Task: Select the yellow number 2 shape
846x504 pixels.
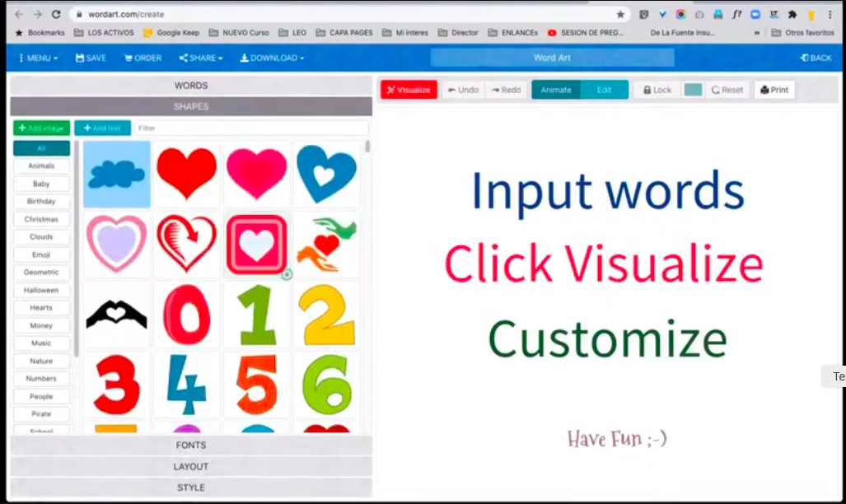Action: click(326, 315)
